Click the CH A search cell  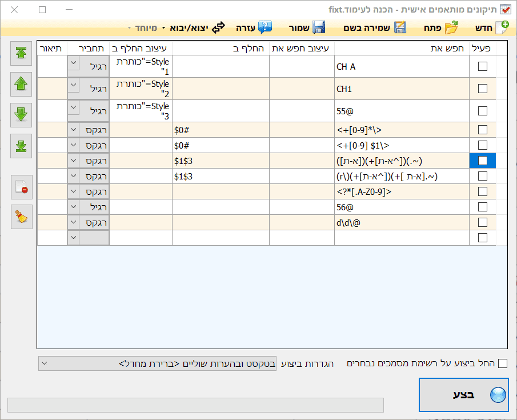[402, 66]
